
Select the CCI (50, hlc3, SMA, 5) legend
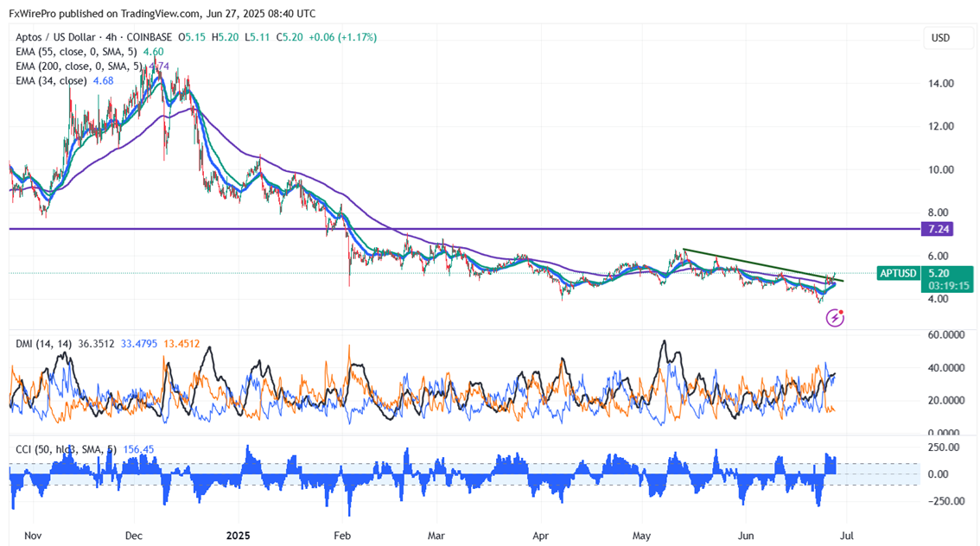click(67, 449)
